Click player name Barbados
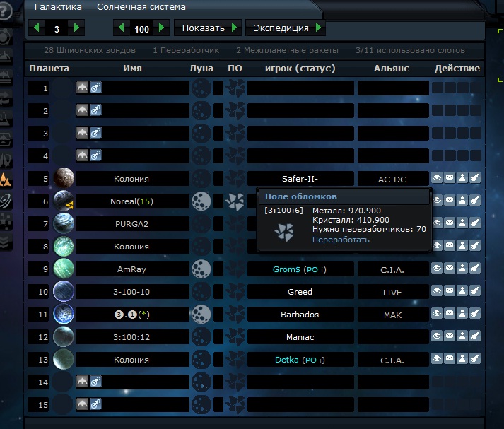Viewport: 504px width, 429px height. point(300,315)
